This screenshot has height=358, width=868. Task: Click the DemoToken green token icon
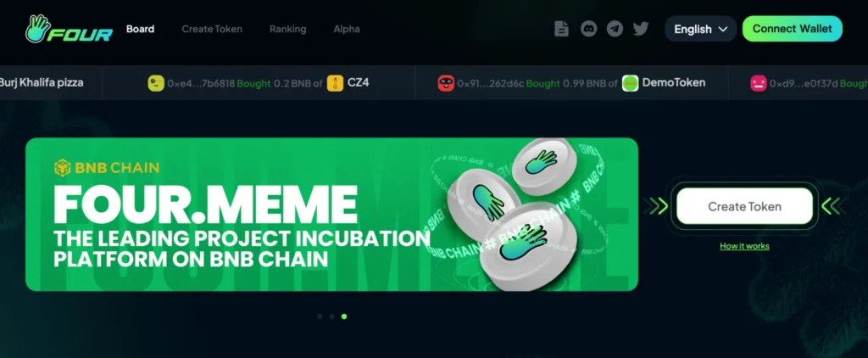630,83
